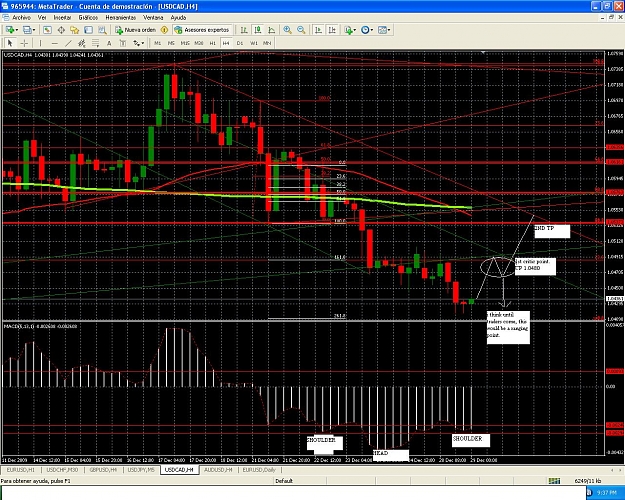Switch to MN timeframe
625x500 pixels.
267,43
